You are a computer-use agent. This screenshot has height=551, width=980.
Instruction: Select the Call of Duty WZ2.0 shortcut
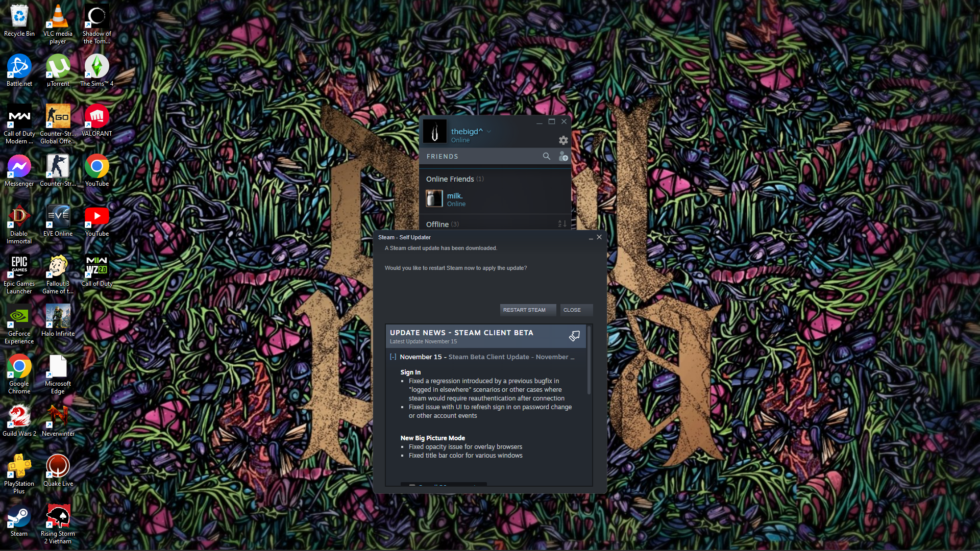click(x=96, y=270)
